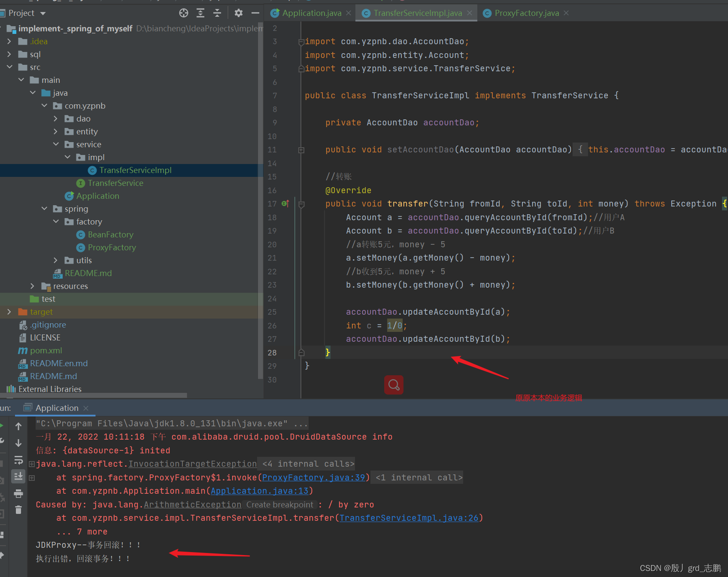Click the implements-method gutter icon on line 17
The height and width of the screenshot is (577, 728).
coord(285,203)
